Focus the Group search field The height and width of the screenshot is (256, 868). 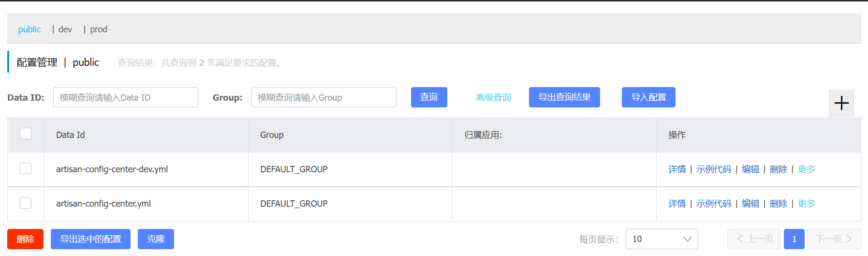pyautogui.click(x=324, y=97)
